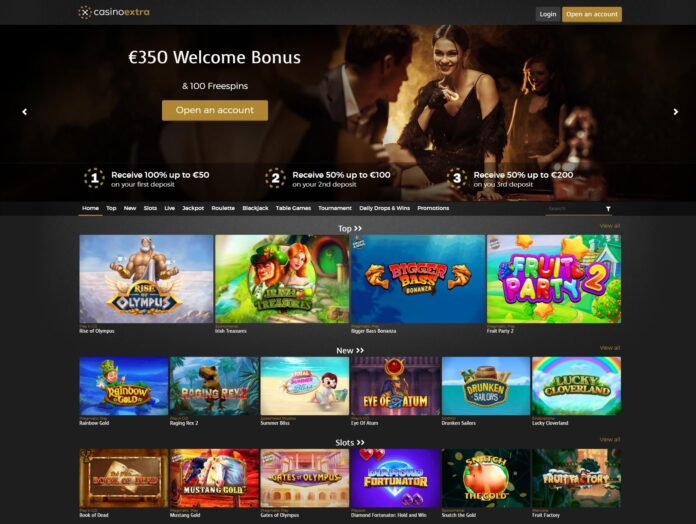The image size is (696, 524).
Task: Focus the game search field
Action: click(x=574, y=209)
